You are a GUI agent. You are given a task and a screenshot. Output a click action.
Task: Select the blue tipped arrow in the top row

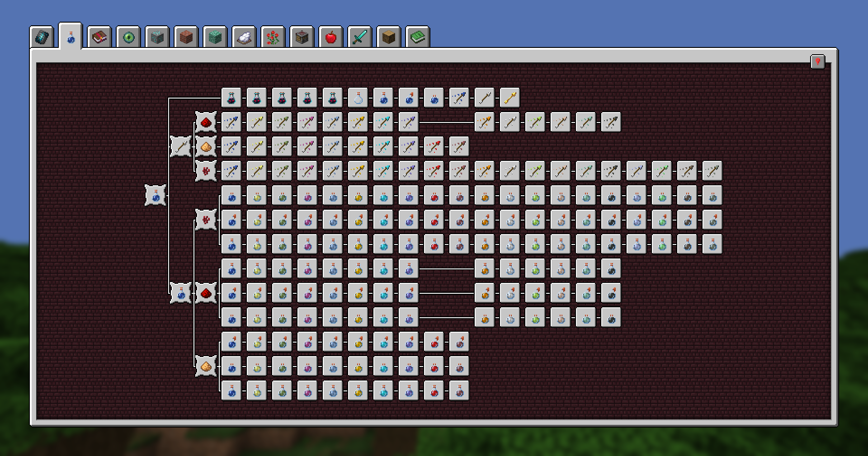pyautogui.click(x=459, y=98)
